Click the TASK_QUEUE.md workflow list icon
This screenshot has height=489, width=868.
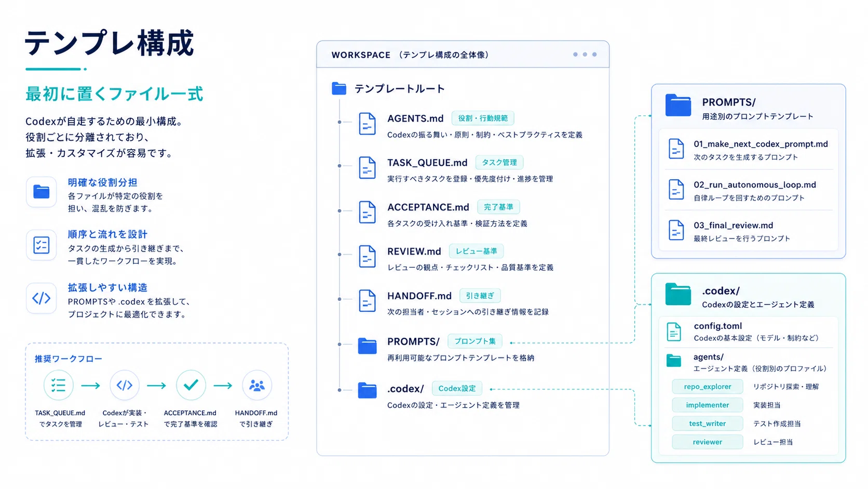58,385
